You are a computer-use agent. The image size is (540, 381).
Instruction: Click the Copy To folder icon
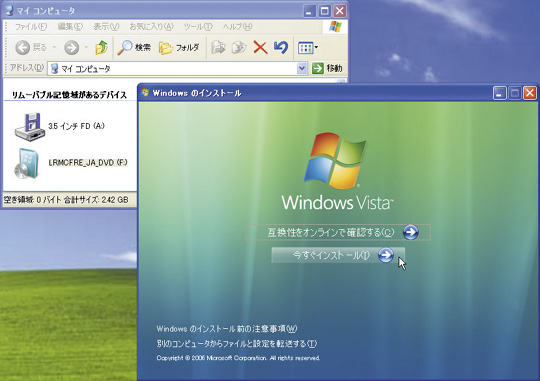pyautogui.click(x=239, y=48)
